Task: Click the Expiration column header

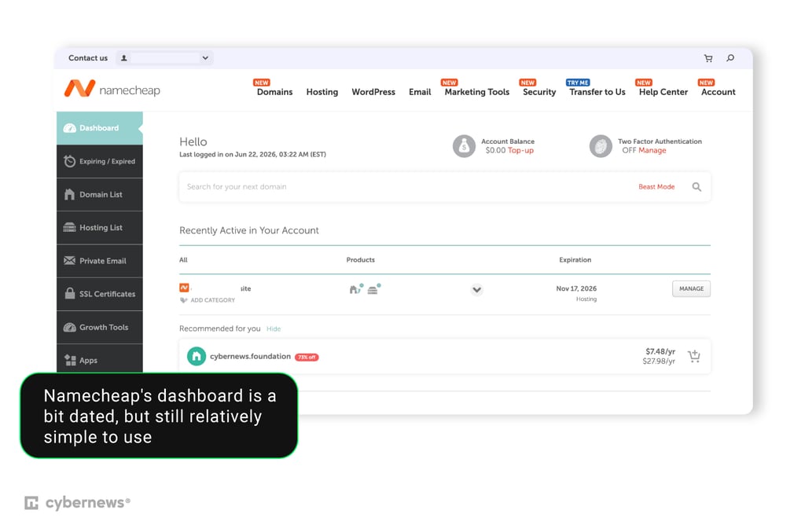Action: point(575,260)
